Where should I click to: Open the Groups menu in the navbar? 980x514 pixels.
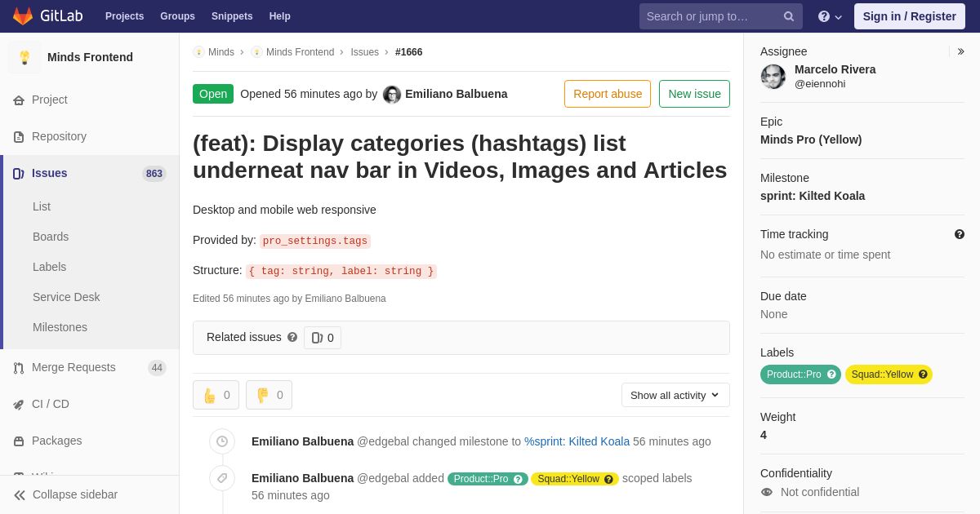tap(177, 16)
